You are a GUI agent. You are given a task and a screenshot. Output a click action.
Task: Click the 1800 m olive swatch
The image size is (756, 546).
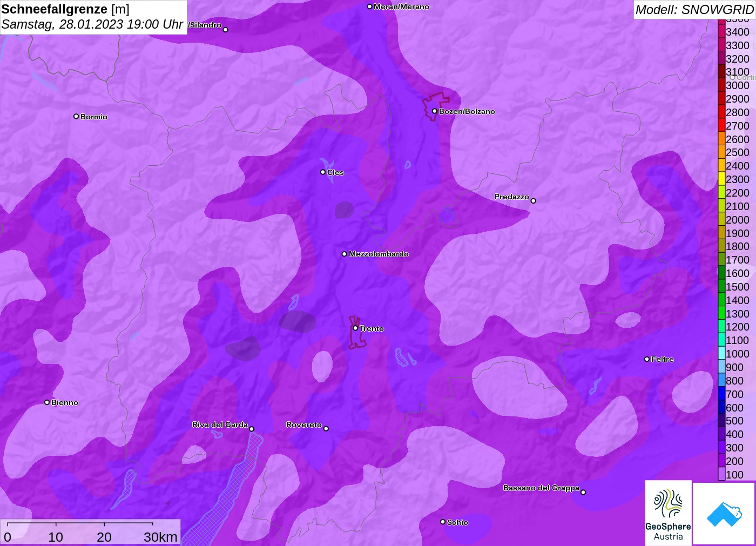click(x=721, y=246)
